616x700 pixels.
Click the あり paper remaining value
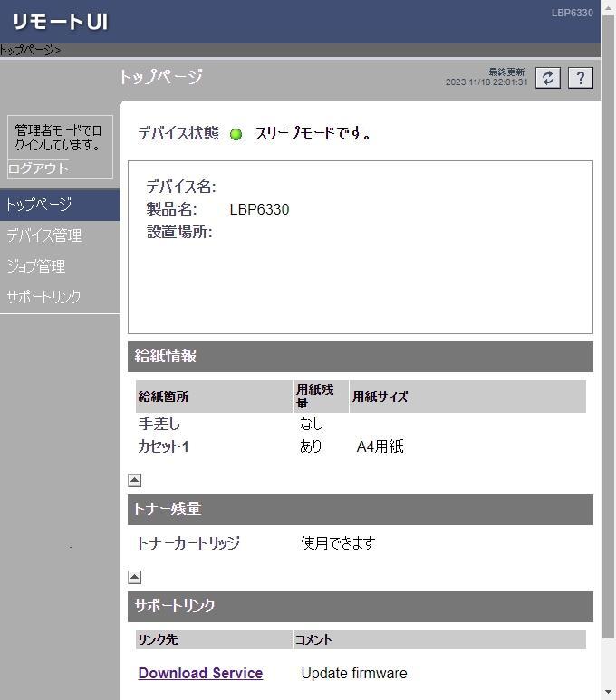coord(311,446)
